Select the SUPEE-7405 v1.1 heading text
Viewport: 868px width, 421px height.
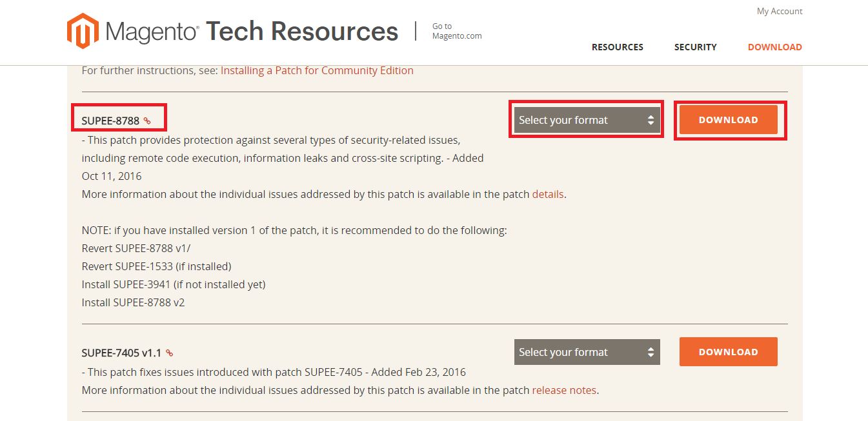coord(121,353)
